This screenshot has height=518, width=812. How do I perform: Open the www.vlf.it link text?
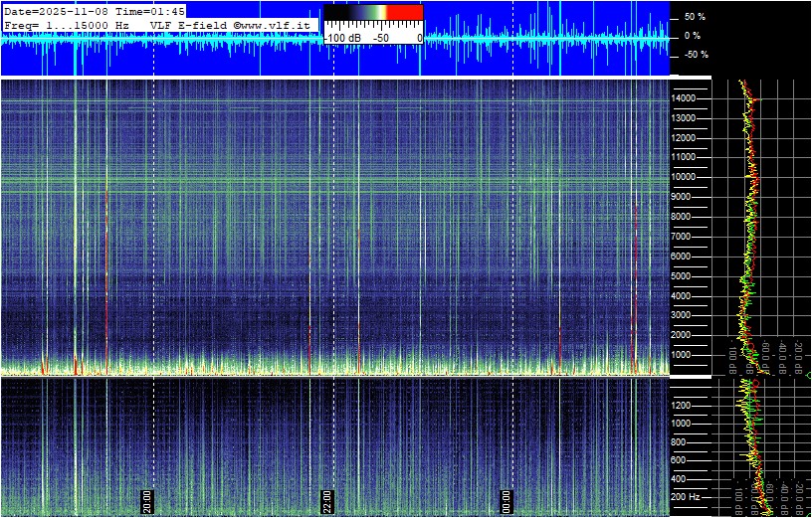277,24
